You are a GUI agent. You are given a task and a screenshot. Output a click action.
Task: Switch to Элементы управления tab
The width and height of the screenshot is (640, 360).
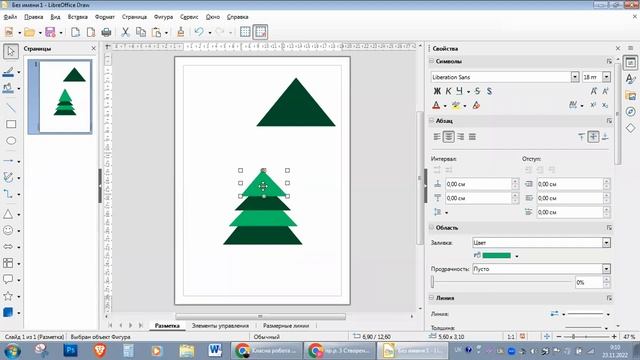point(220,326)
